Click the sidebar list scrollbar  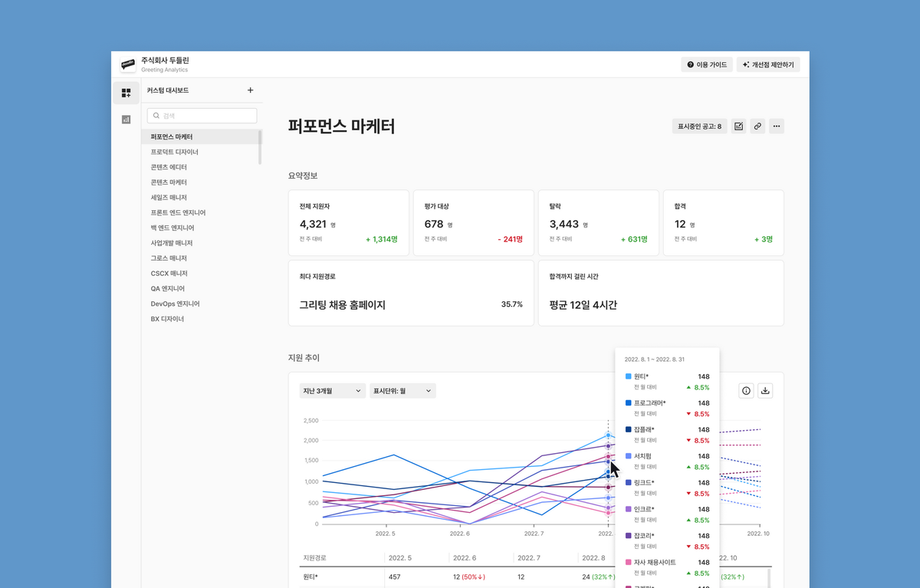(x=261, y=147)
